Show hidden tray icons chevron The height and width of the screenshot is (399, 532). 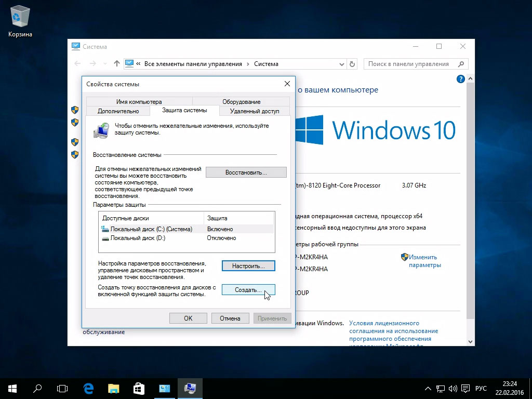428,389
